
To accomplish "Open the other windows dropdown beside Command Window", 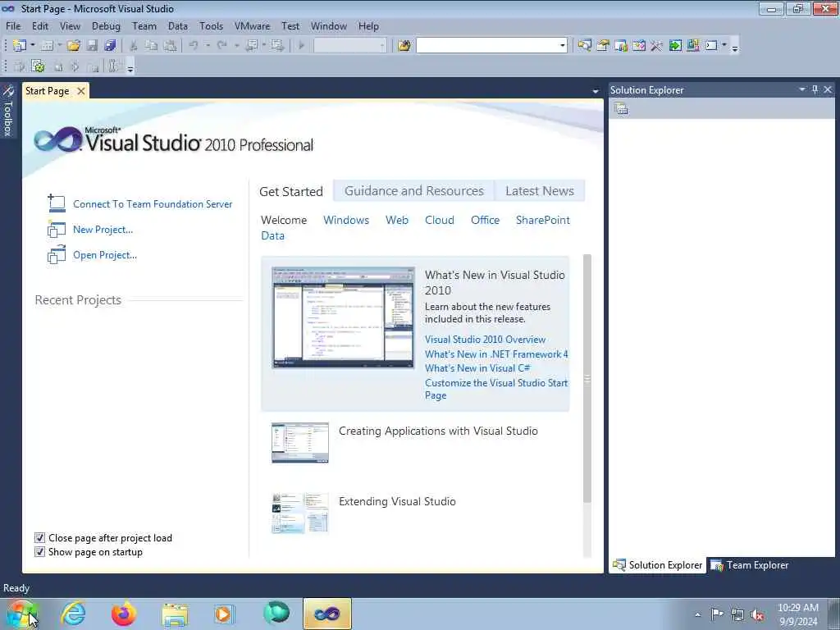I will click(x=724, y=46).
